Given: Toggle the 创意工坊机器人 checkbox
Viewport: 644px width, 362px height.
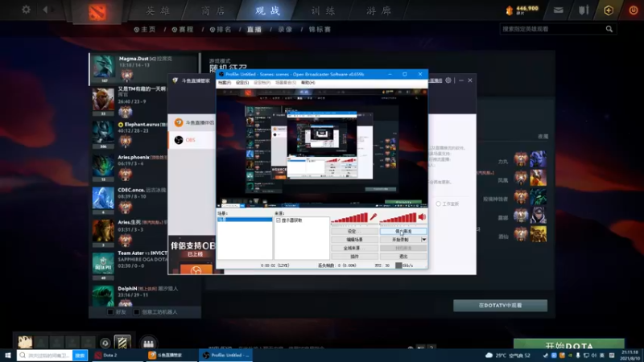Looking at the screenshot, I should [136, 312].
